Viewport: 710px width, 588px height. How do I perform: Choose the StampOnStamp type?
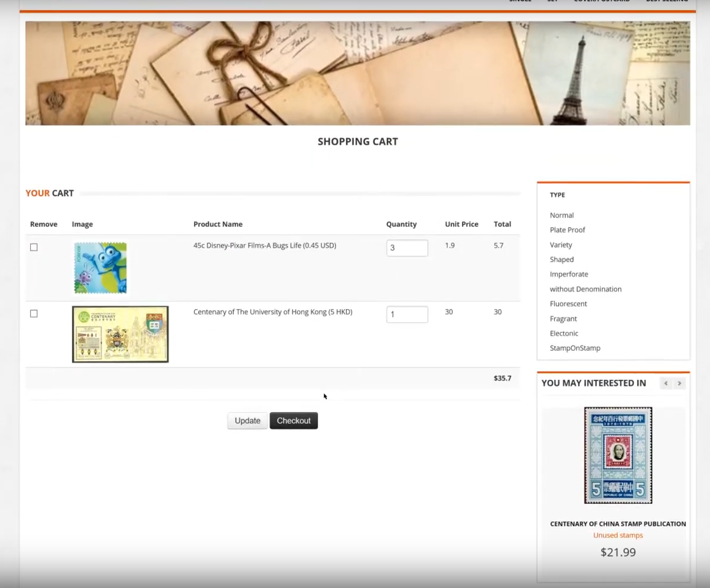click(575, 348)
